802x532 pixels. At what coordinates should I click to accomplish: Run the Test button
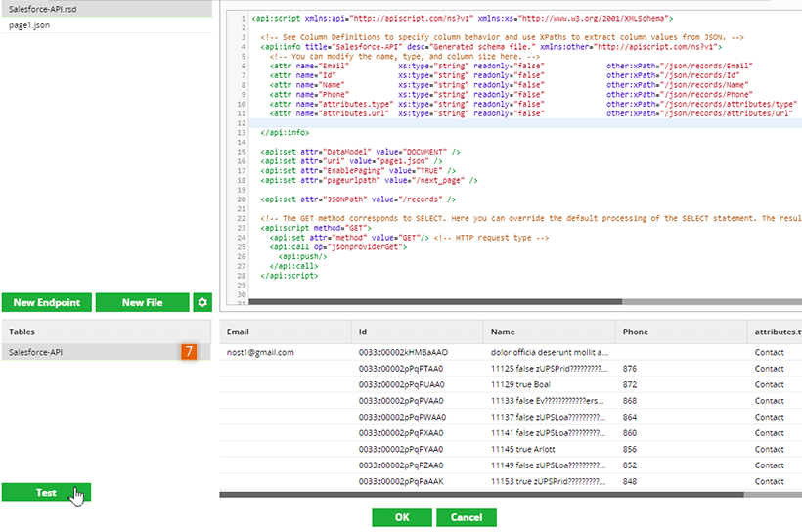[x=47, y=492]
